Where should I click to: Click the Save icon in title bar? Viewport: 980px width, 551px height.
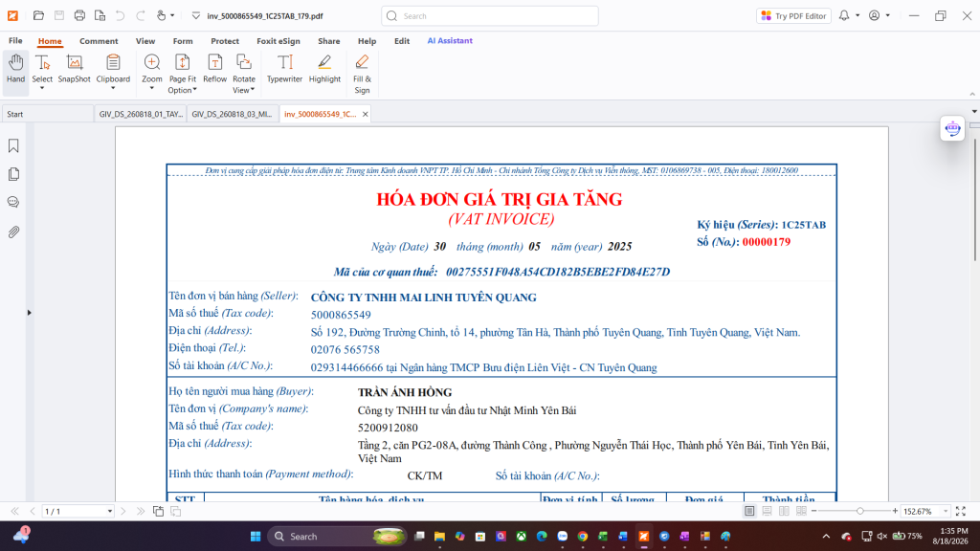[58, 15]
